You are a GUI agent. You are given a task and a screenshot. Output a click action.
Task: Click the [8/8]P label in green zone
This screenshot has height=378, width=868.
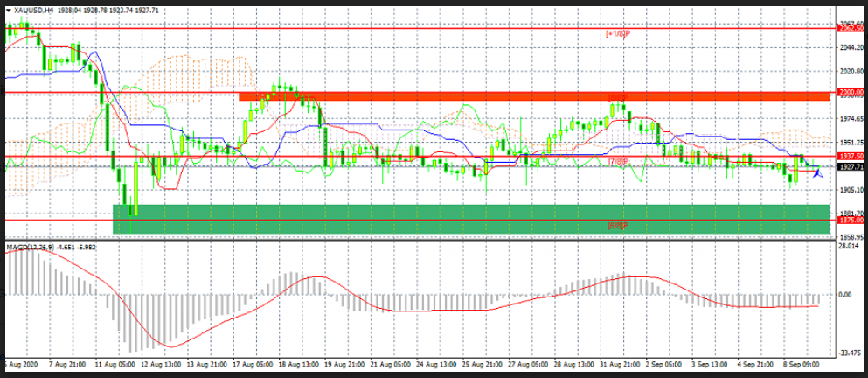(x=617, y=226)
